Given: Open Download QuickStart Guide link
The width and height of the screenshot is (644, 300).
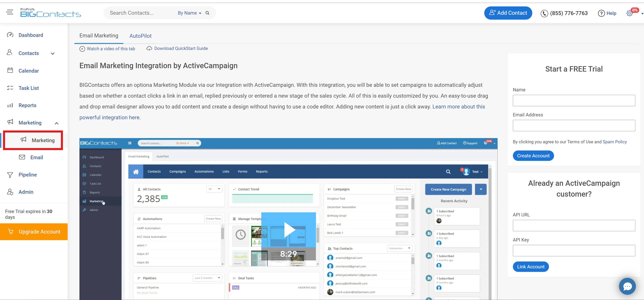Looking at the screenshot, I should tap(181, 49).
